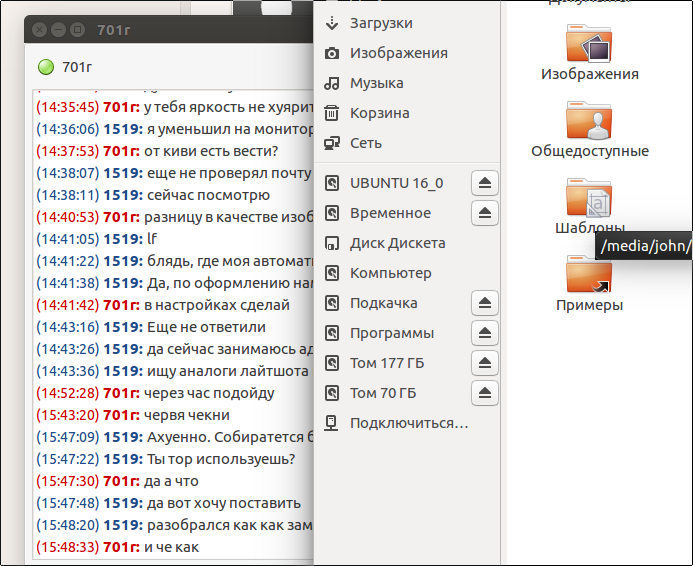Viewport: 693px width, 566px height.
Task: Click timestamp (14:38:07) in chat
Action: [68, 173]
